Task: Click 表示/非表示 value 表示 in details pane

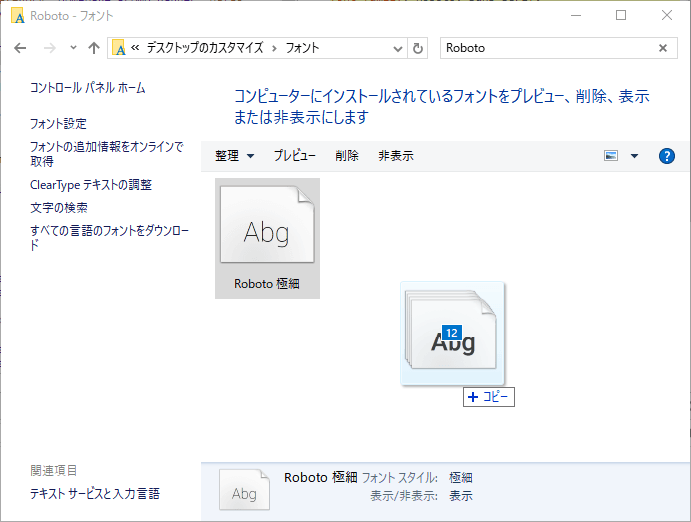Action: point(461,496)
